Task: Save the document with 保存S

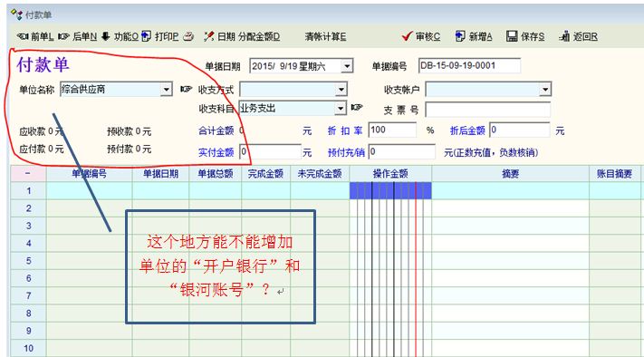Action: [512, 36]
